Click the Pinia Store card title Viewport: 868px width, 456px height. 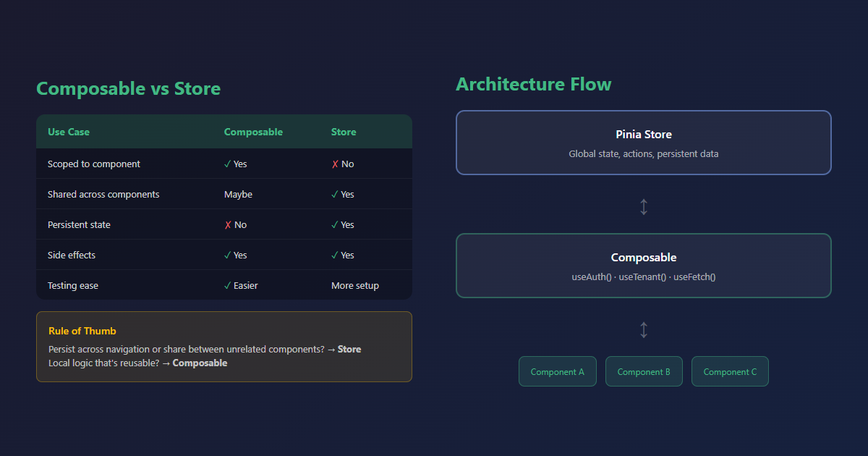click(x=644, y=135)
